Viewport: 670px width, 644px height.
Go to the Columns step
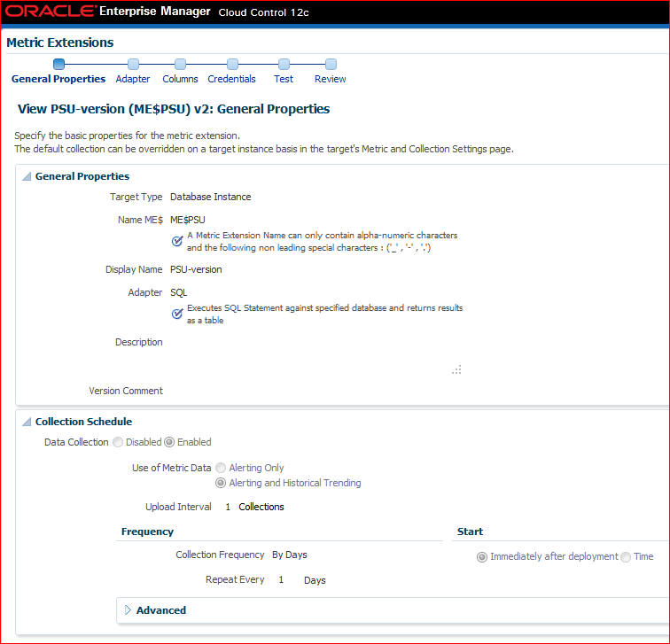click(x=180, y=79)
